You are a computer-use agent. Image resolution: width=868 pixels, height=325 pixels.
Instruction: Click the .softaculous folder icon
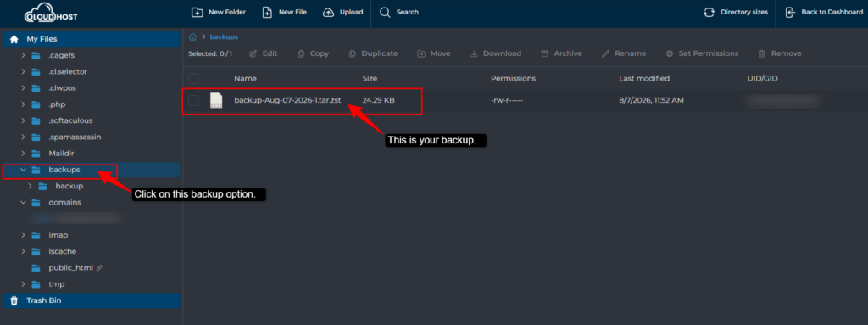coord(36,120)
